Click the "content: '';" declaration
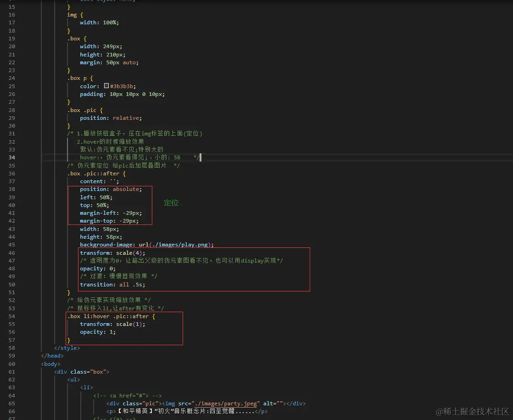The height and width of the screenshot is (420, 513). tap(100, 181)
